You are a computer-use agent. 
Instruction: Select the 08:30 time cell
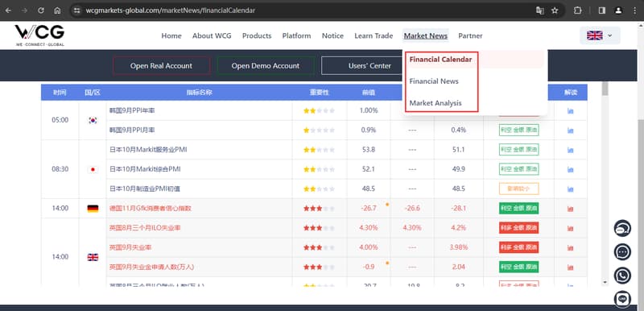point(60,169)
